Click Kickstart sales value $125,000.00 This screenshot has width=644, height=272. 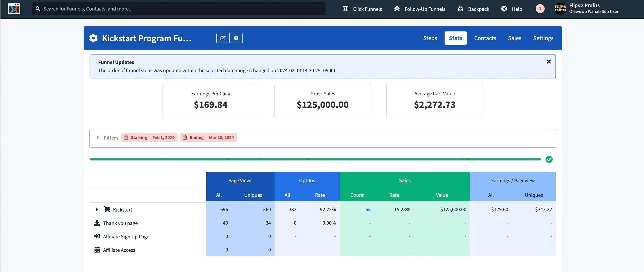453,210
